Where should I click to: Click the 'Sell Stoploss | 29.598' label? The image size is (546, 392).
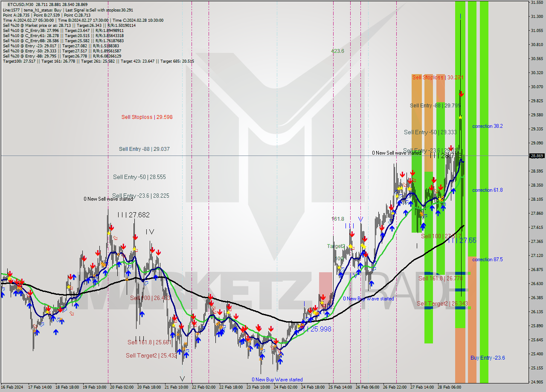click(147, 117)
